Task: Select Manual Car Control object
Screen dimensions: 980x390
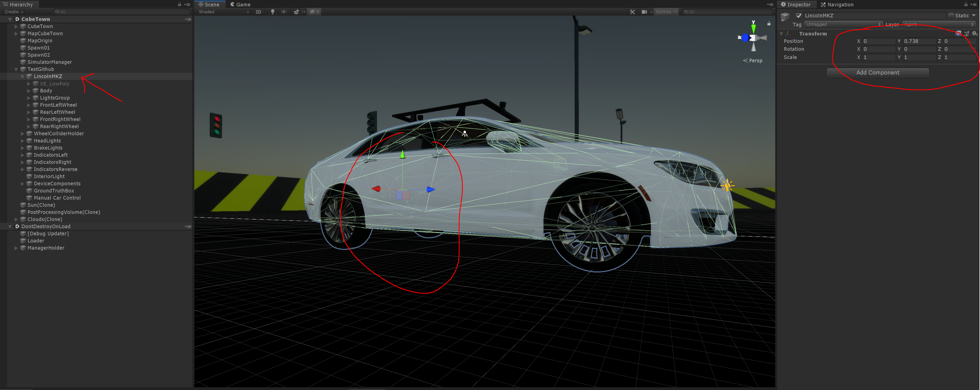Action: pos(57,198)
